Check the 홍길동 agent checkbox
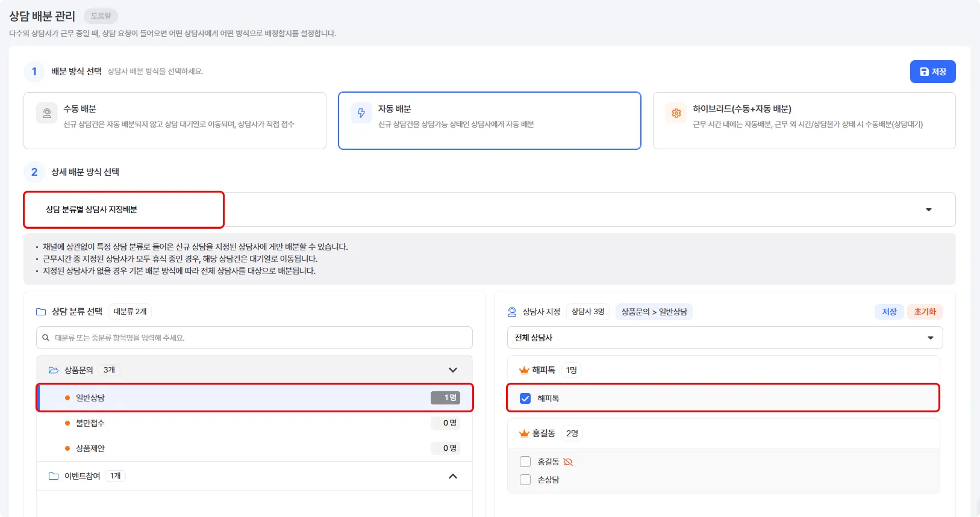Image resolution: width=980 pixels, height=517 pixels. 525,462
